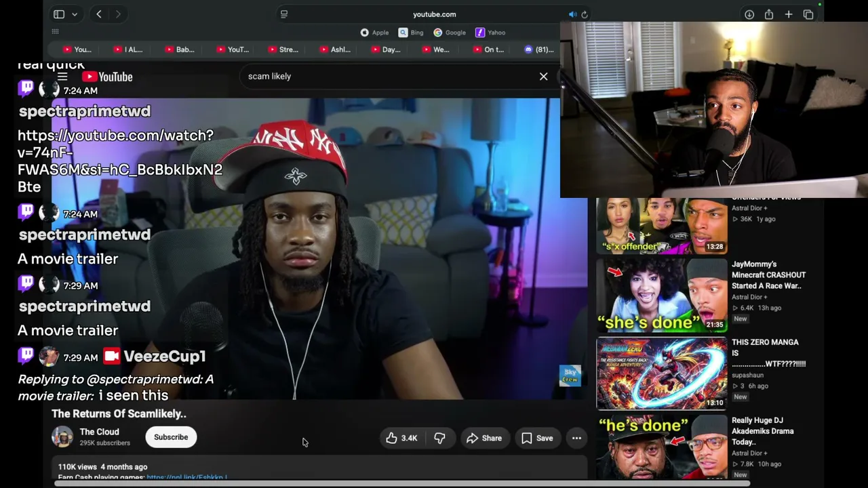
Task: Open the reader view icon in address bar
Action: point(284,14)
